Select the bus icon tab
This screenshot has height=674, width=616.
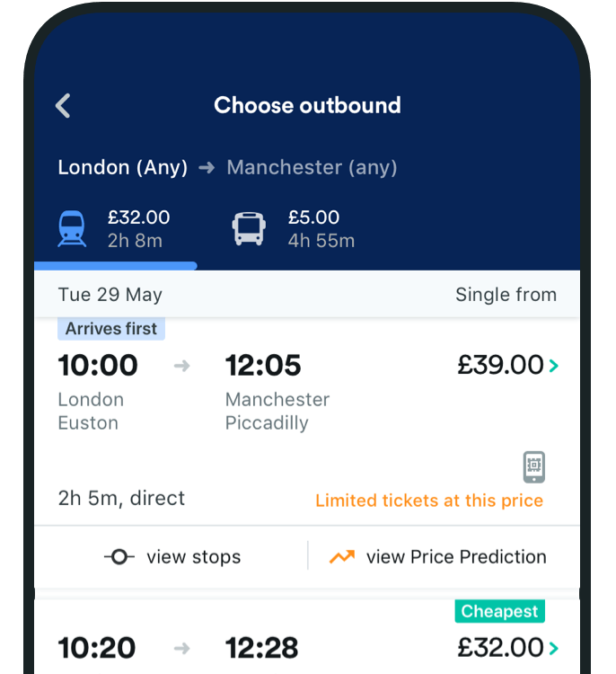tap(249, 228)
